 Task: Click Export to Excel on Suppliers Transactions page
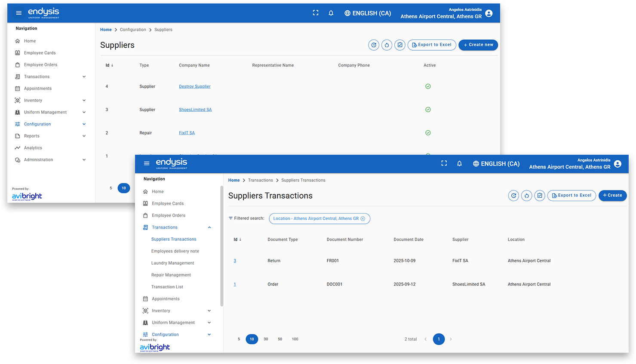[x=571, y=196]
